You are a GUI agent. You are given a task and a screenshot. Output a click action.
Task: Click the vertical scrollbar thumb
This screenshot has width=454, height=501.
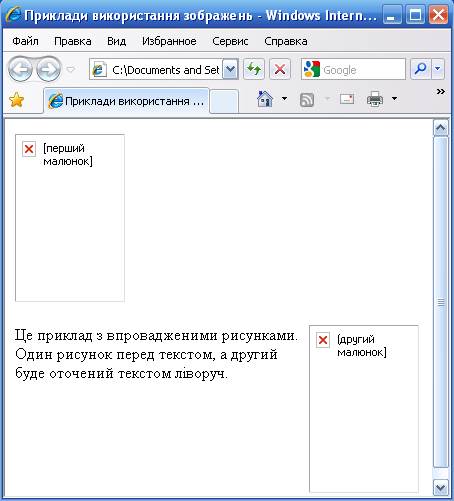click(441, 302)
